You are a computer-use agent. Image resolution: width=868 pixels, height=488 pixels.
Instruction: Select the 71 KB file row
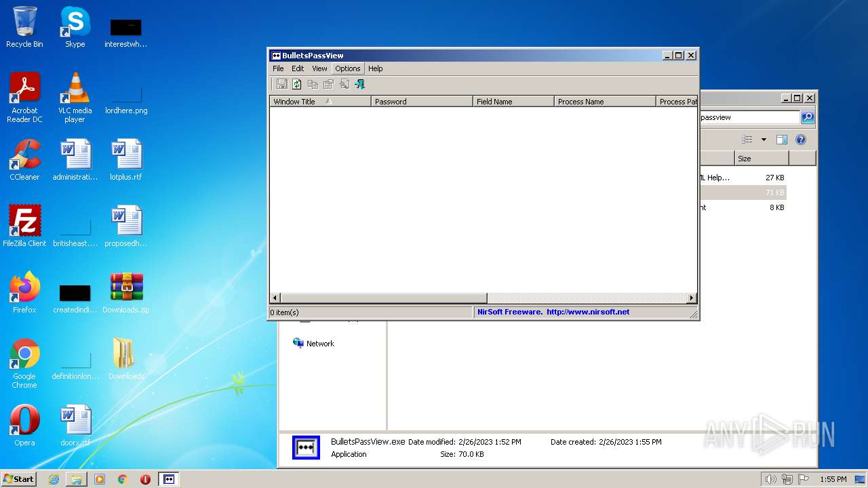pyautogui.click(x=743, y=192)
